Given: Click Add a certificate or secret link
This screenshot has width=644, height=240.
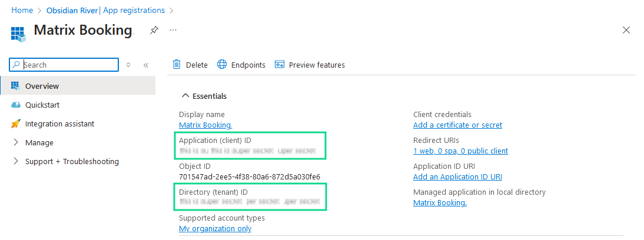Looking at the screenshot, I should [x=457, y=125].
